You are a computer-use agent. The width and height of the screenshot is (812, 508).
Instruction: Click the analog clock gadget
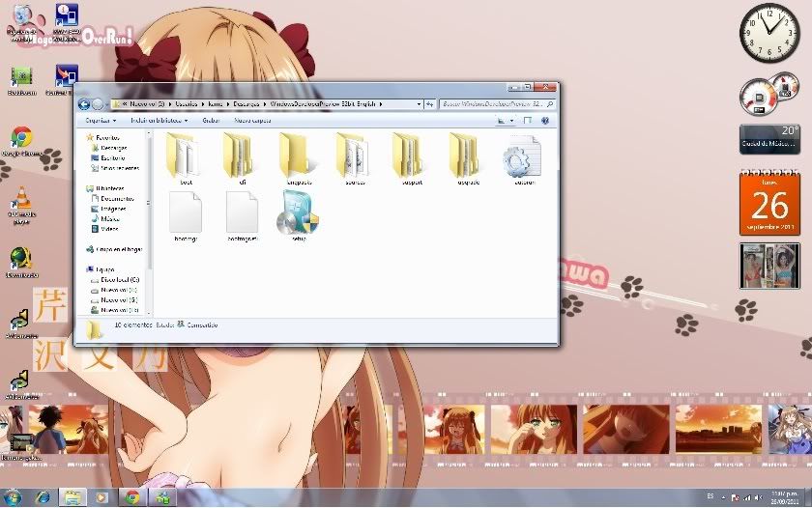769,33
